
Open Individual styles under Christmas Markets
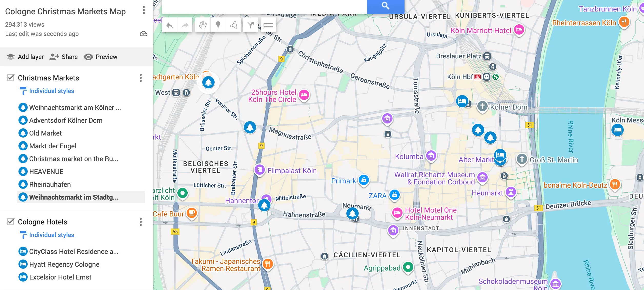51,91
